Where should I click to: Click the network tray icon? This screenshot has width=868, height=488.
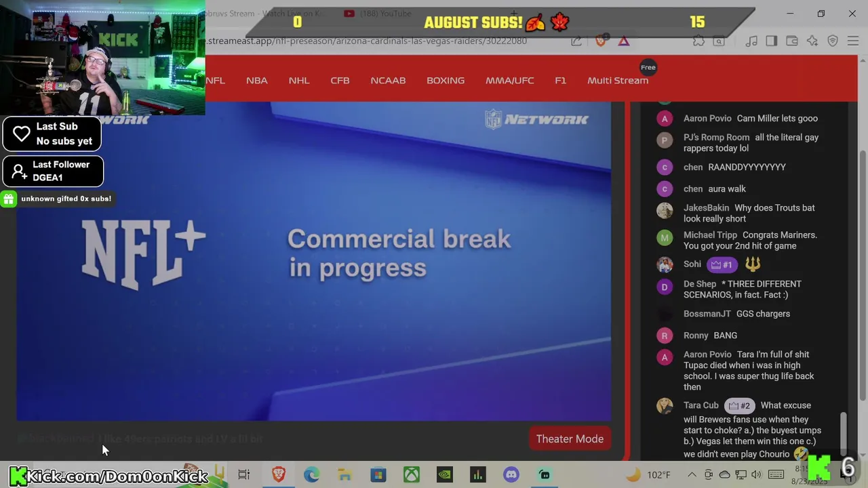(741, 474)
